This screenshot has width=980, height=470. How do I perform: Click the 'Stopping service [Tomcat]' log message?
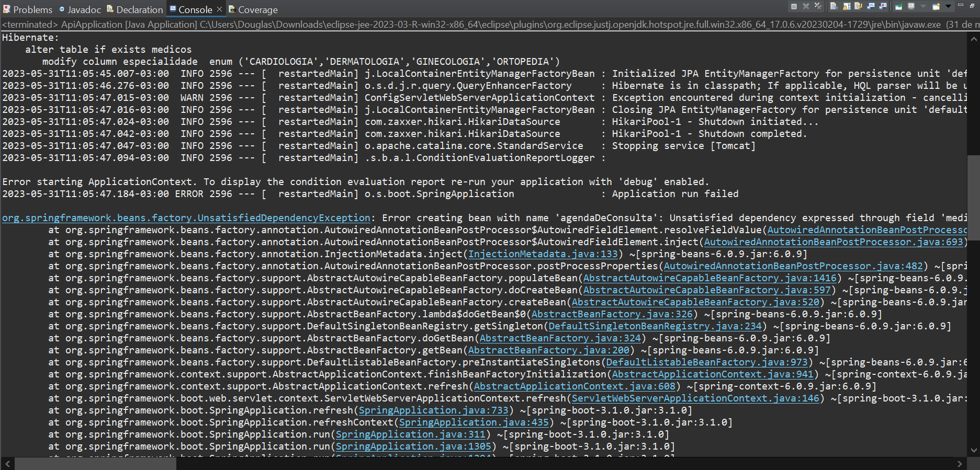(684, 146)
